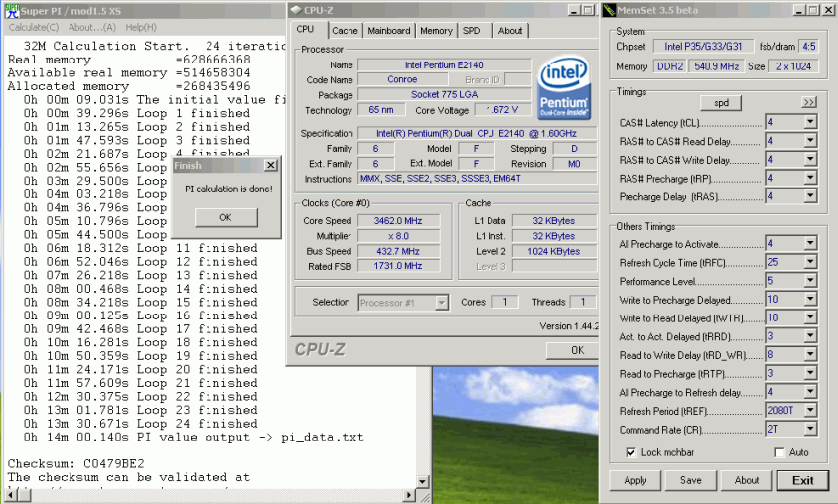Click the Core Speed value 3462.0 MHz
Screen dimensions: 838x504
point(399,221)
